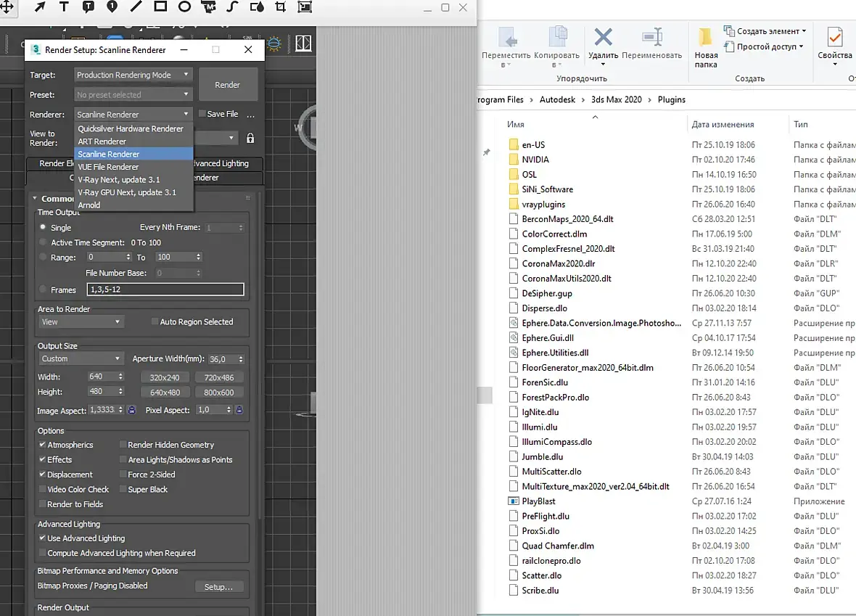Click the 800x600 preset size button
856x616 pixels.
pyautogui.click(x=219, y=392)
